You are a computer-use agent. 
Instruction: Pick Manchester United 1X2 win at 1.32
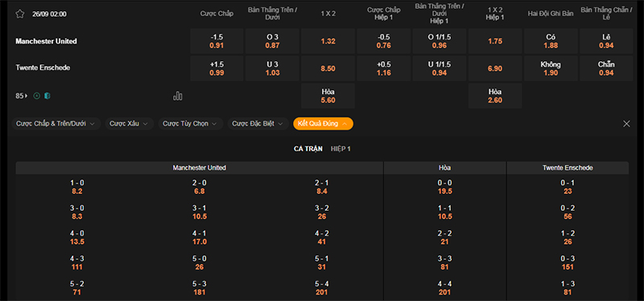(328, 41)
